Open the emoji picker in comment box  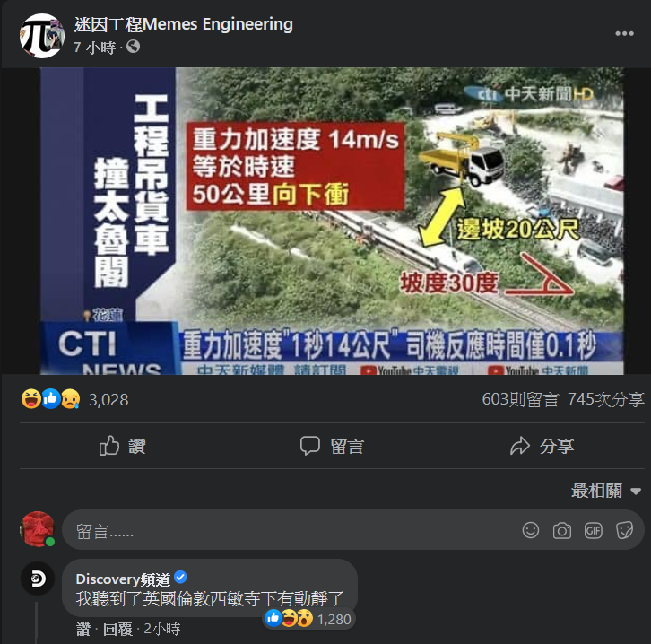530,530
